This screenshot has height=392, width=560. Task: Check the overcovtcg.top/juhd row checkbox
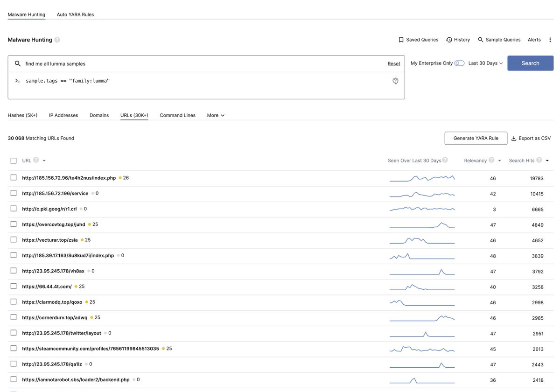14,224
